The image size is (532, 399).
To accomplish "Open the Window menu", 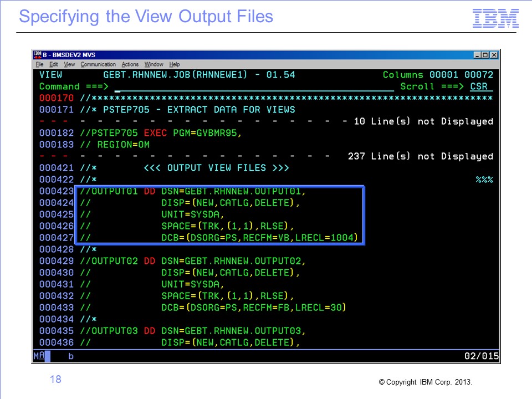I will pos(154,64).
